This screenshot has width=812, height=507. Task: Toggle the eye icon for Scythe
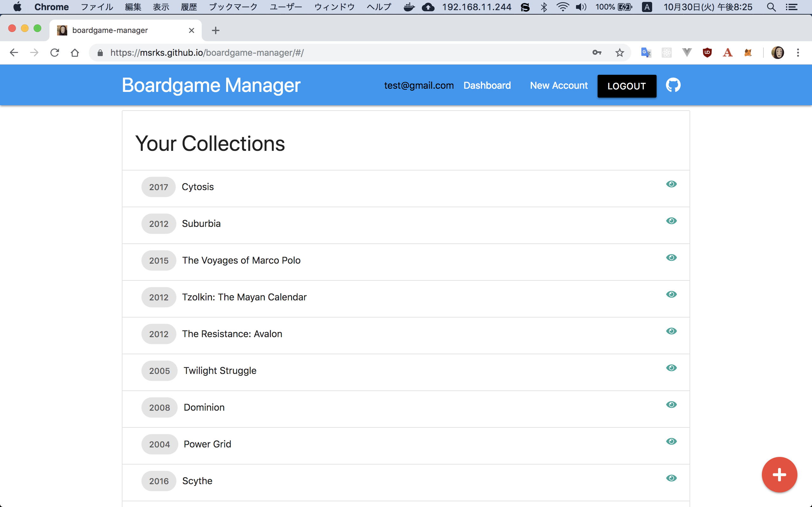671,478
